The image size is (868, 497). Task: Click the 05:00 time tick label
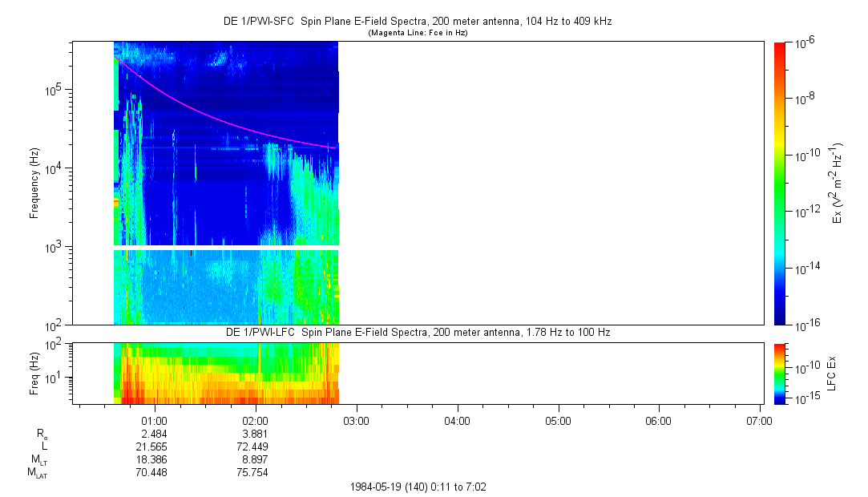click(x=558, y=421)
